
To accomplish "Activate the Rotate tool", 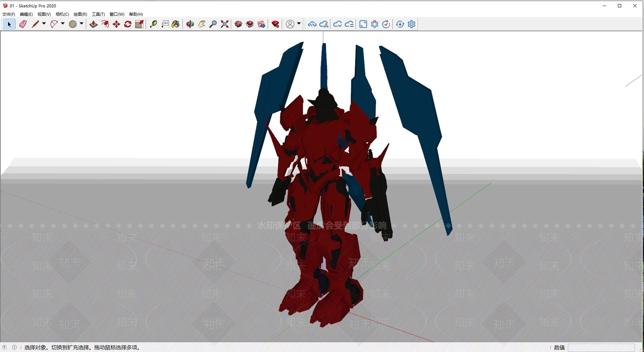I will (128, 24).
